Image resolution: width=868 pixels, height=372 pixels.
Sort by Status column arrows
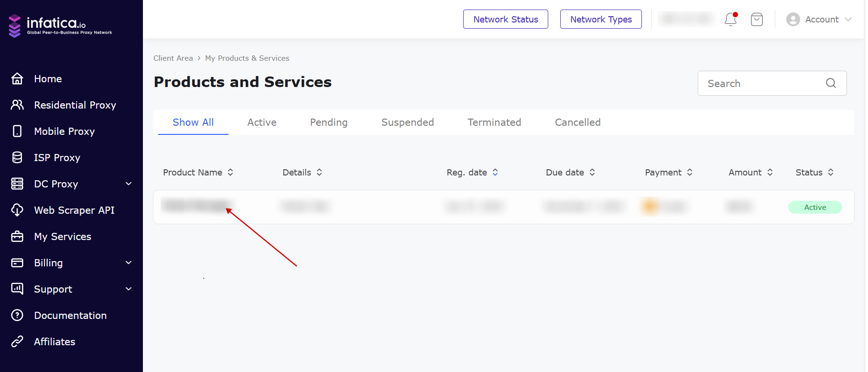[x=831, y=172]
